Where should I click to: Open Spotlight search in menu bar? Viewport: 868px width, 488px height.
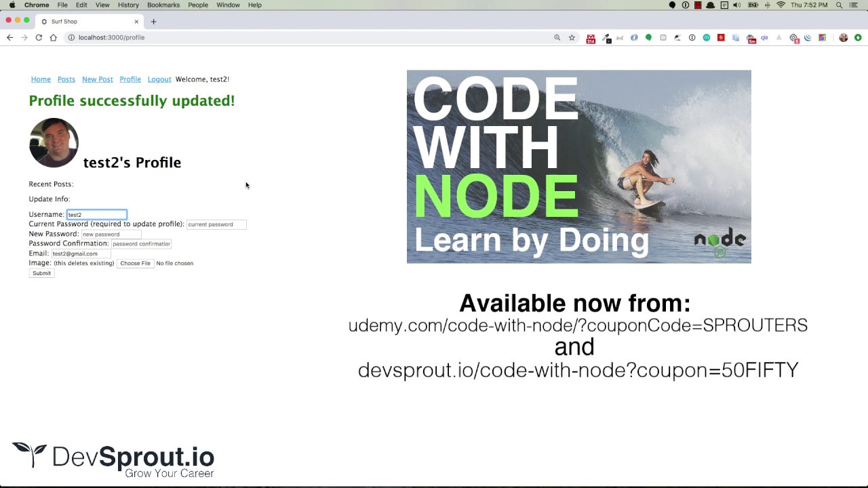pyautogui.click(x=839, y=5)
